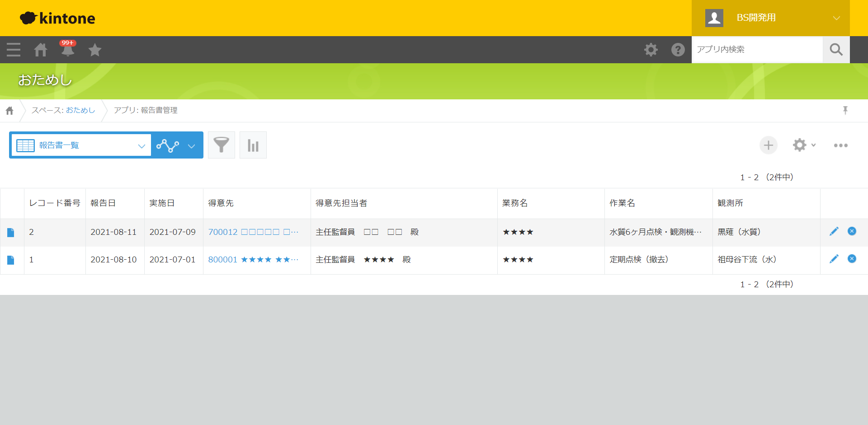Viewport: 868px width, 425px height.
Task: Open notifications bell with 99+ badge
Action: (68, 50)
